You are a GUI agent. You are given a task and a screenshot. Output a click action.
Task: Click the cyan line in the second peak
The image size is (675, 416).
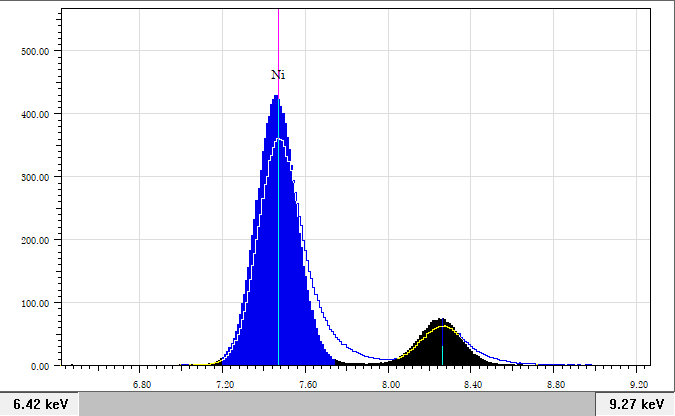[443, 355]
